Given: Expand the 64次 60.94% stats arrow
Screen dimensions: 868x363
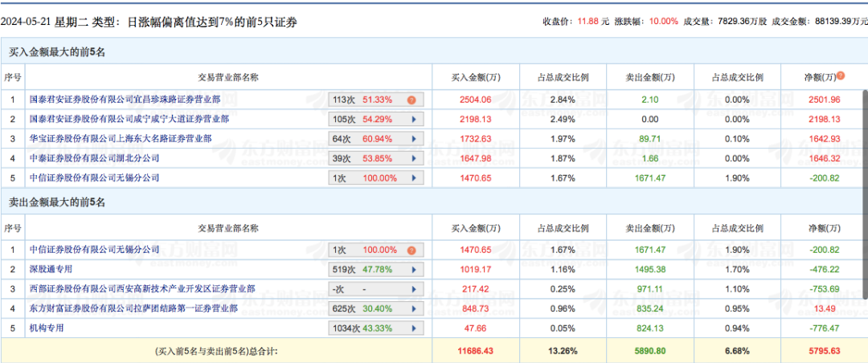Looking at the screenshot, I should point(413,138).
